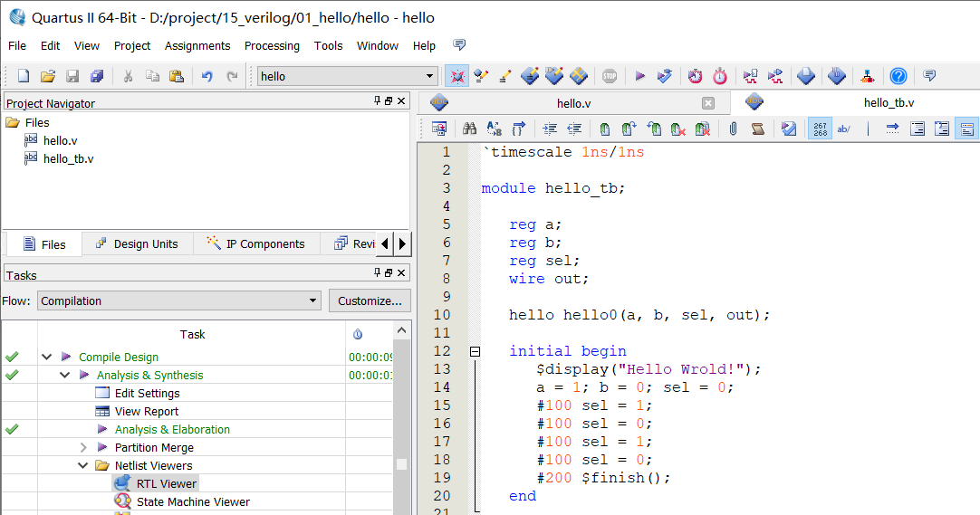Viewport: 980px width, 515px height.
Task: Click the feedback speech bubble next to Help menu
Action: [x=459, y=45]
